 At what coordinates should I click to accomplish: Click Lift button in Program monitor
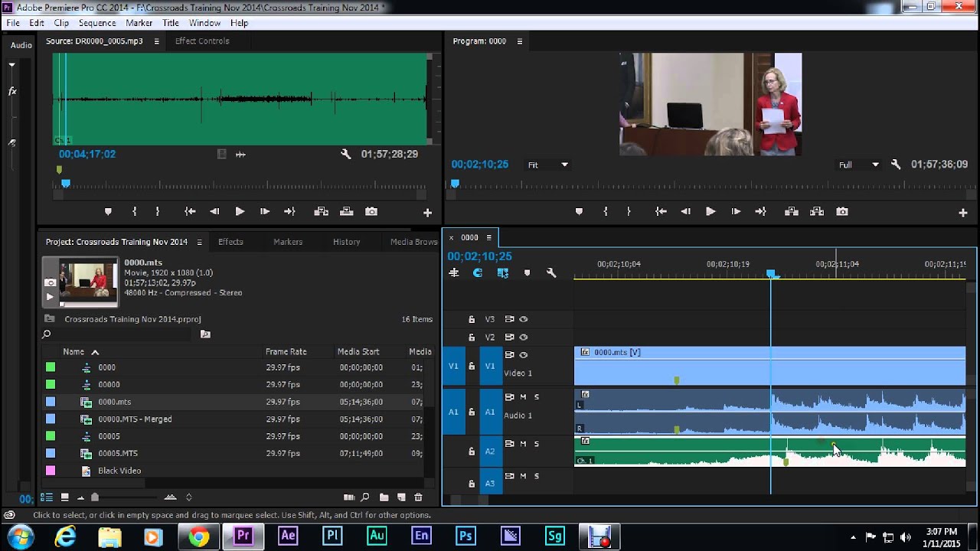pyautogui.click(x=792, y=212)
